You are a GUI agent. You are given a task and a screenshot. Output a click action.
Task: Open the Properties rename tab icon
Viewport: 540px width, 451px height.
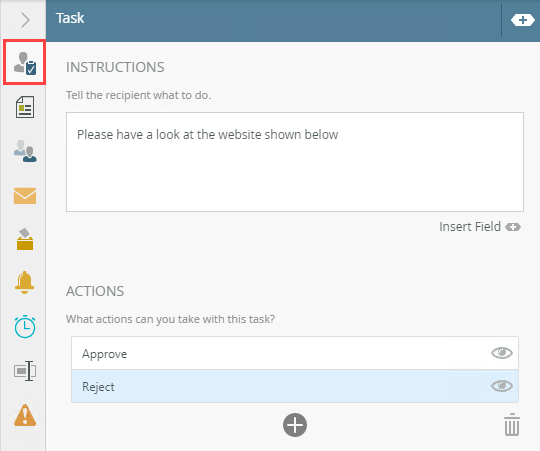coord(25,371)
